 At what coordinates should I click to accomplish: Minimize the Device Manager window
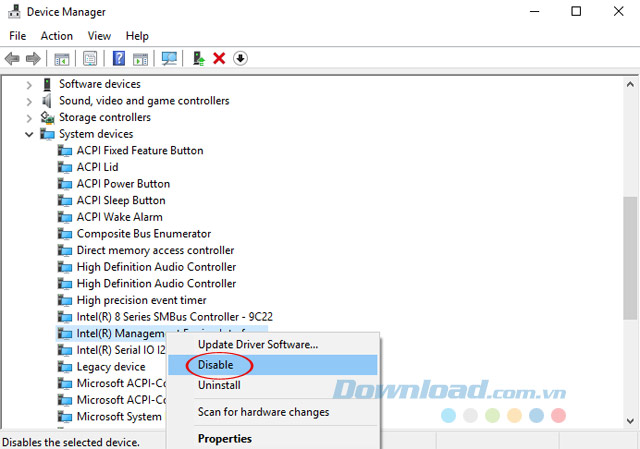pyautogui.click(x=535, y=11)
